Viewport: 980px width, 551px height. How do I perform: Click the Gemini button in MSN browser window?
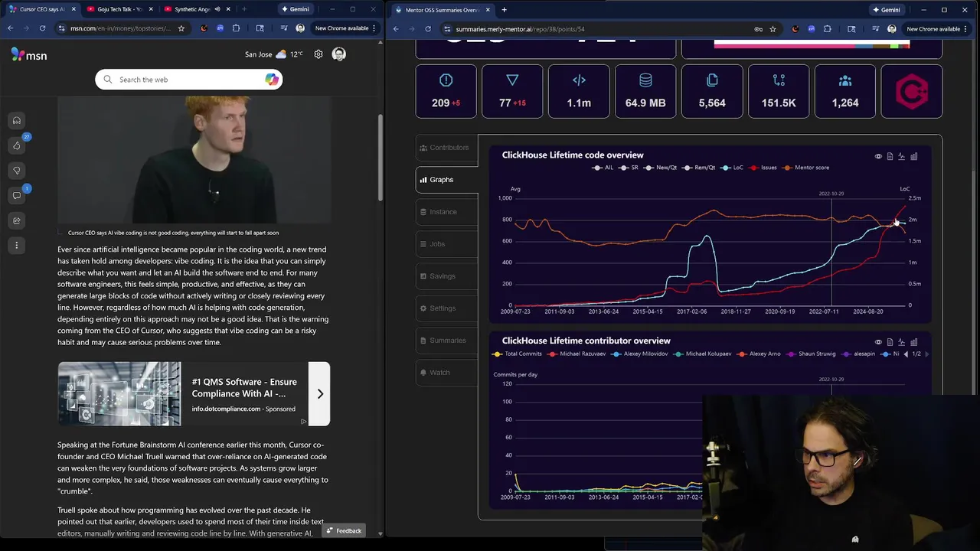tap(295, 9)
